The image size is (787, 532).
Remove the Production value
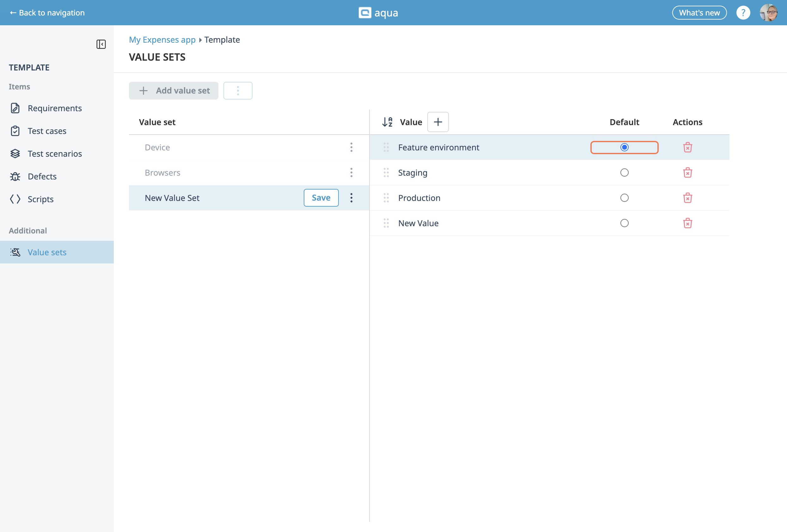[687, 198]
